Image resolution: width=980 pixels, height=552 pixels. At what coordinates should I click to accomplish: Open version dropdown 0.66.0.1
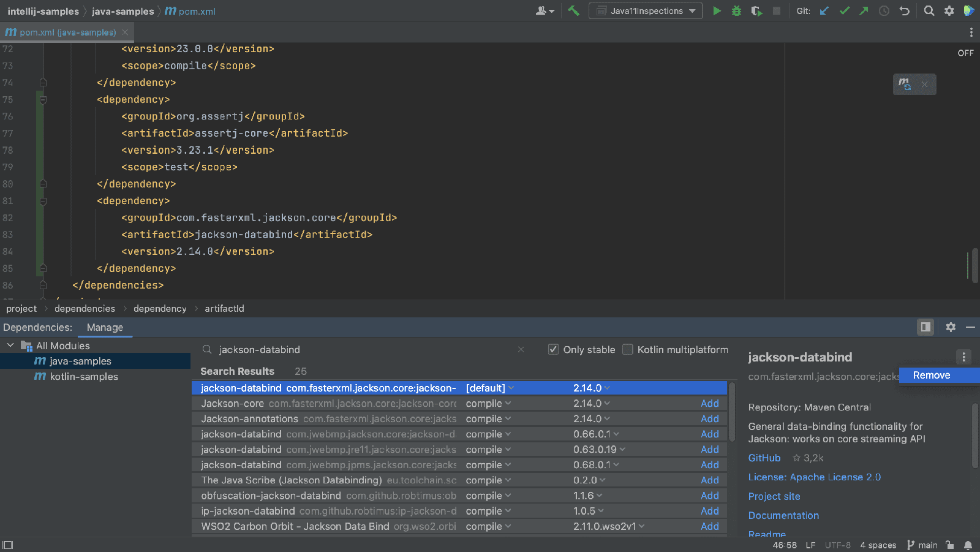point(596,434)
